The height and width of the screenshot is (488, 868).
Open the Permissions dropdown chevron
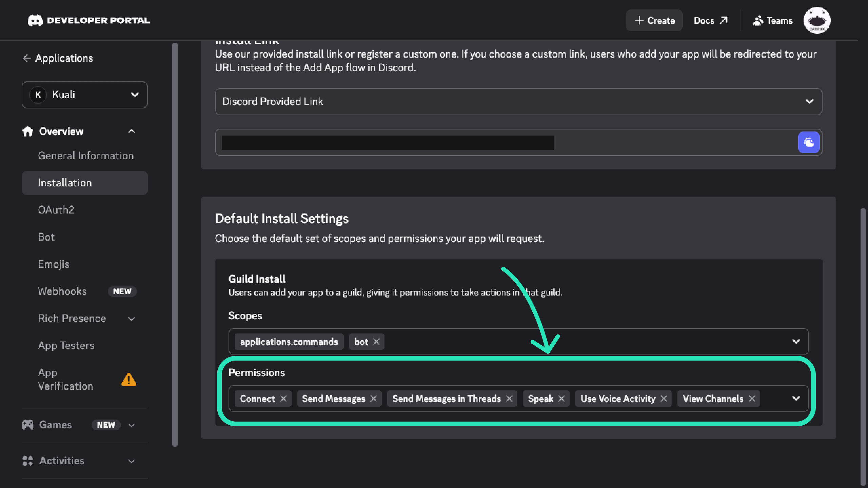pos(796,398)
